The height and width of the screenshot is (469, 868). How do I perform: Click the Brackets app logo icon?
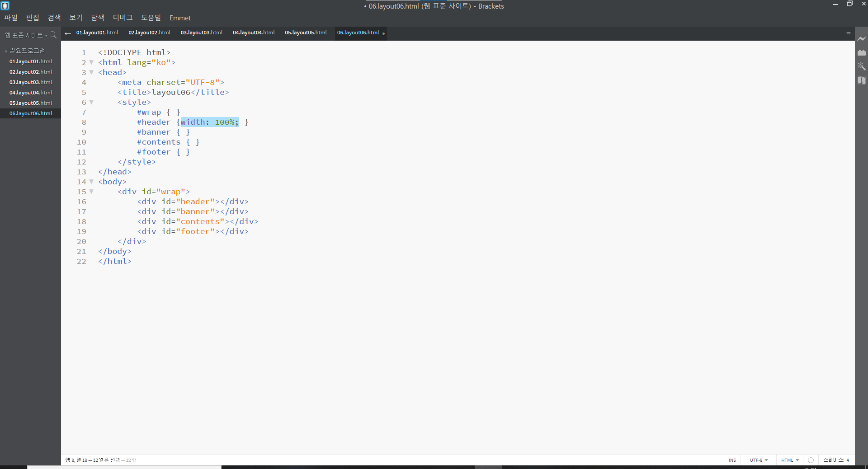(x=5, y=6)
